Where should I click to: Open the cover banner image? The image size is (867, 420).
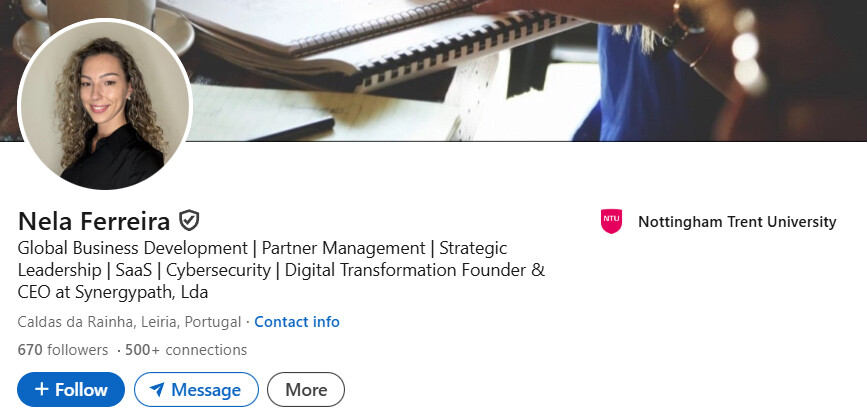tap(520, 70)
